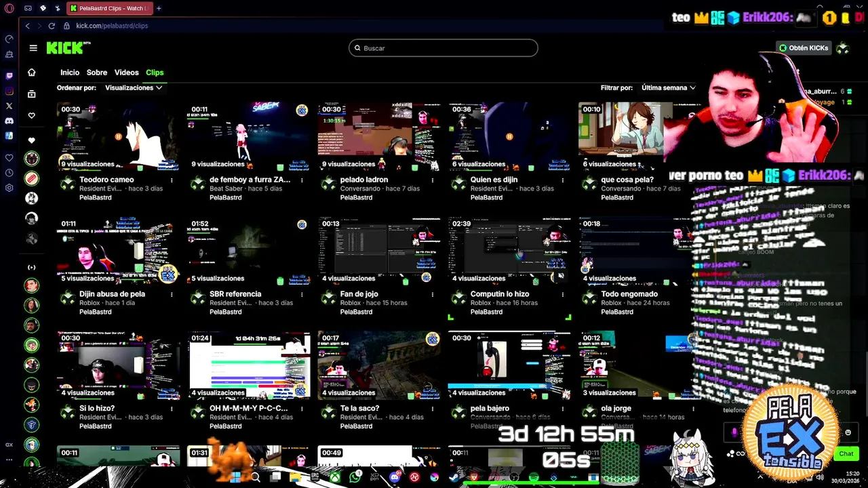This screenshot has height=488, width=868.
Task: Open the outlined heart following icon in Kick sidebar
Action: tap(31, 116)
